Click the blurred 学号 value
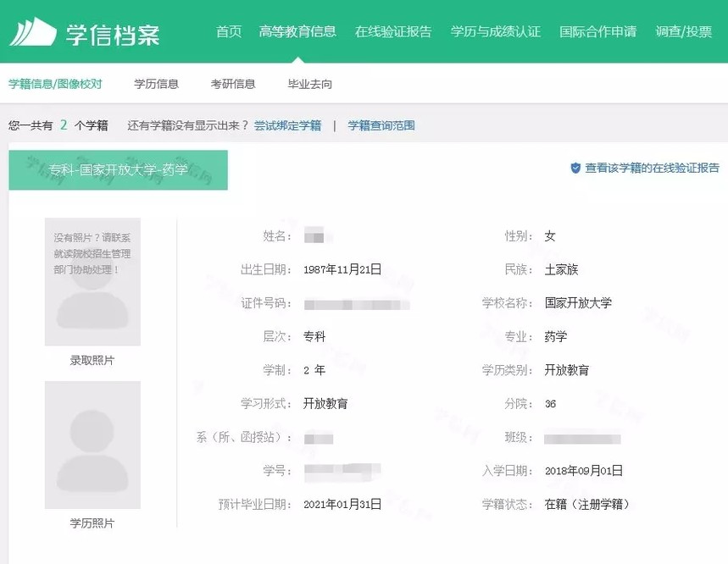This screenshot has height=564, width=728. (342, 473)
